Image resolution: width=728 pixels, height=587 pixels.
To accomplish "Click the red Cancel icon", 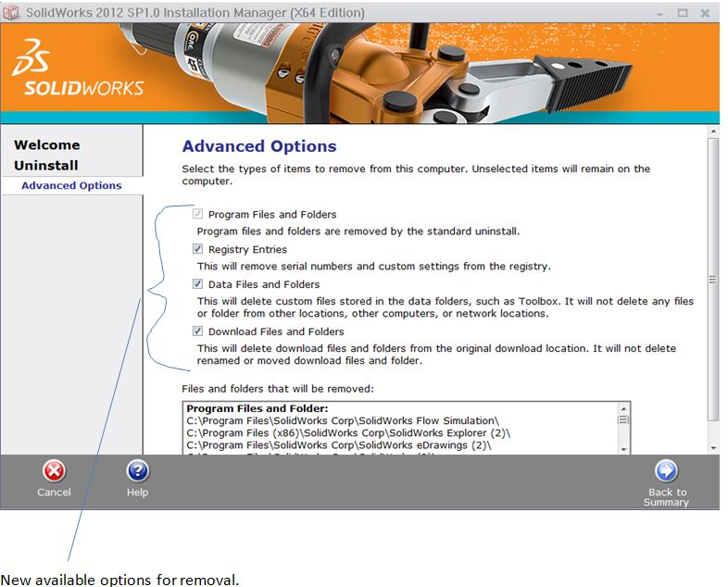I will [x=55, y=471].
